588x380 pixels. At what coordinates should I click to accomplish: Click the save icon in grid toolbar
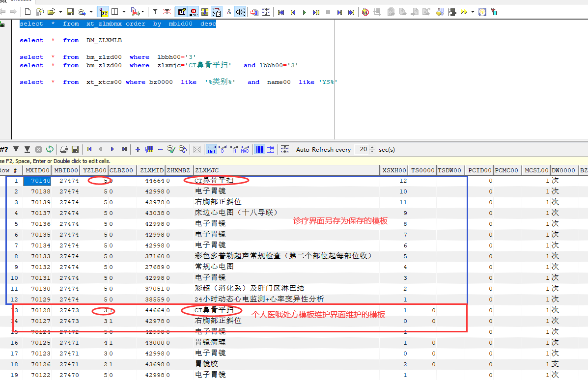click(x=75, y=150)
